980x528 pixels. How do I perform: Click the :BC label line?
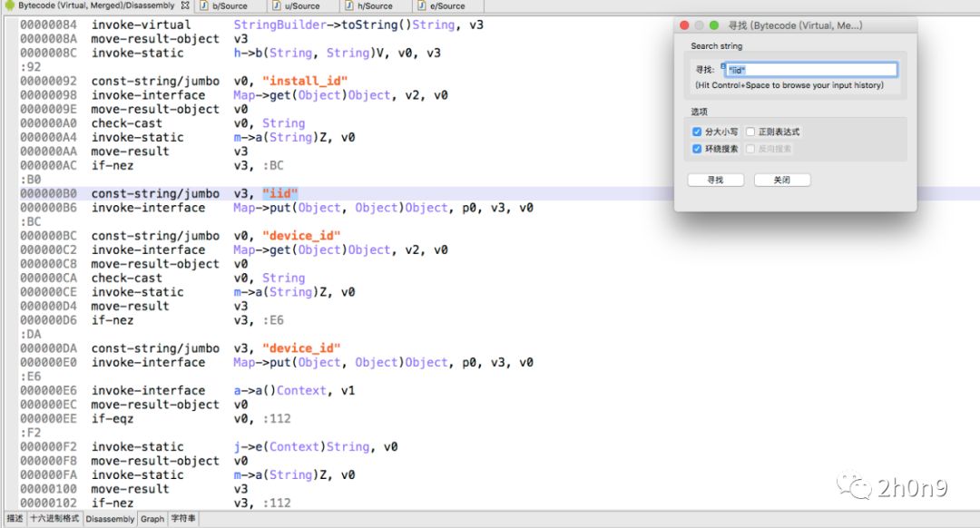point(31,222)
